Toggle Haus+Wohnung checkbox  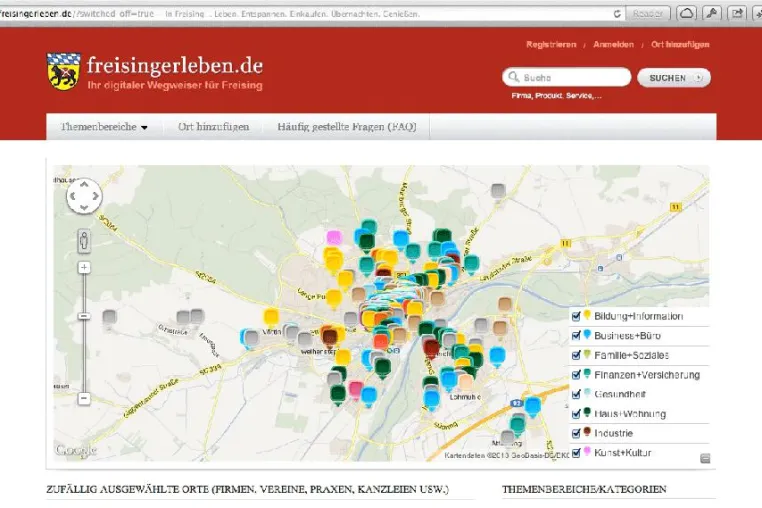(576, 414)
